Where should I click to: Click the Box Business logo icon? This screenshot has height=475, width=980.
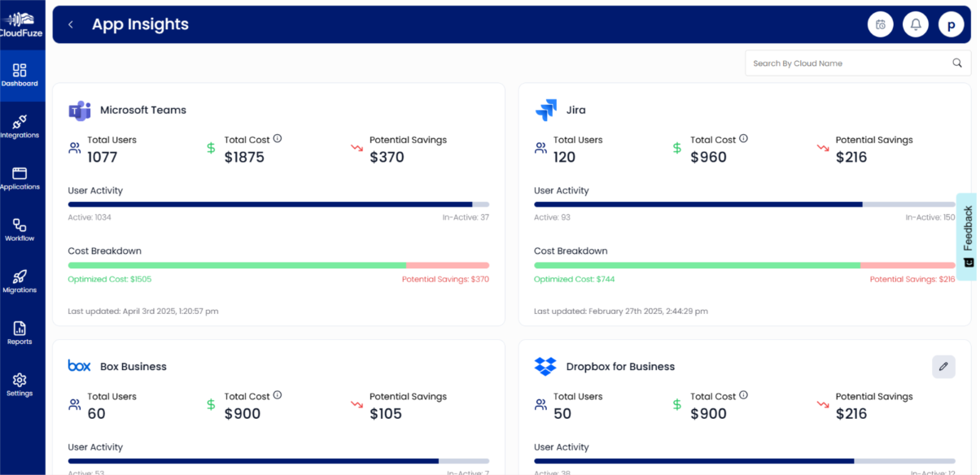point(79,367)
